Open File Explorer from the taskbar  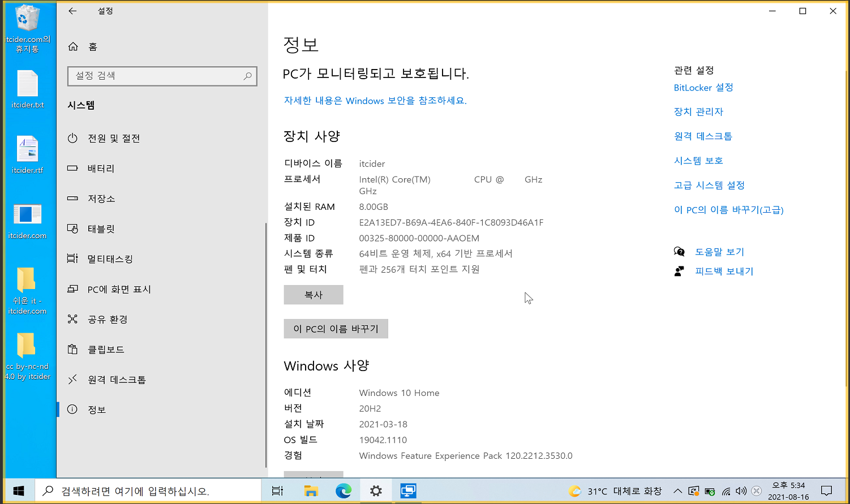(311, 491)
